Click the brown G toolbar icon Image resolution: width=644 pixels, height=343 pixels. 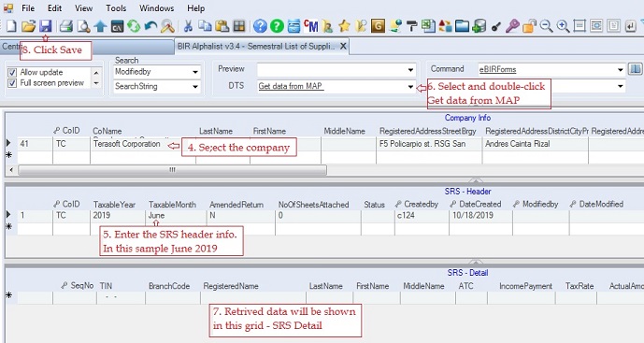tap(378, 27)
